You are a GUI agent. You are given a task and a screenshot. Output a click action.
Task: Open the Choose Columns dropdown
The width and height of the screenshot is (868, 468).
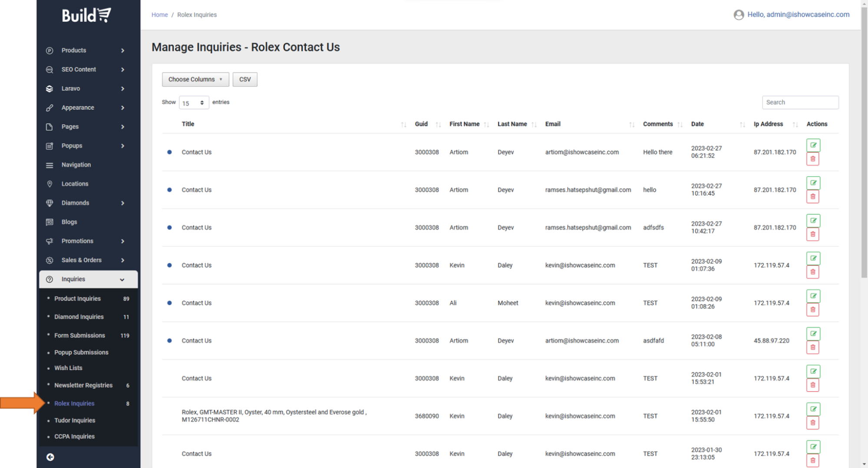click(x=195, y=80)
